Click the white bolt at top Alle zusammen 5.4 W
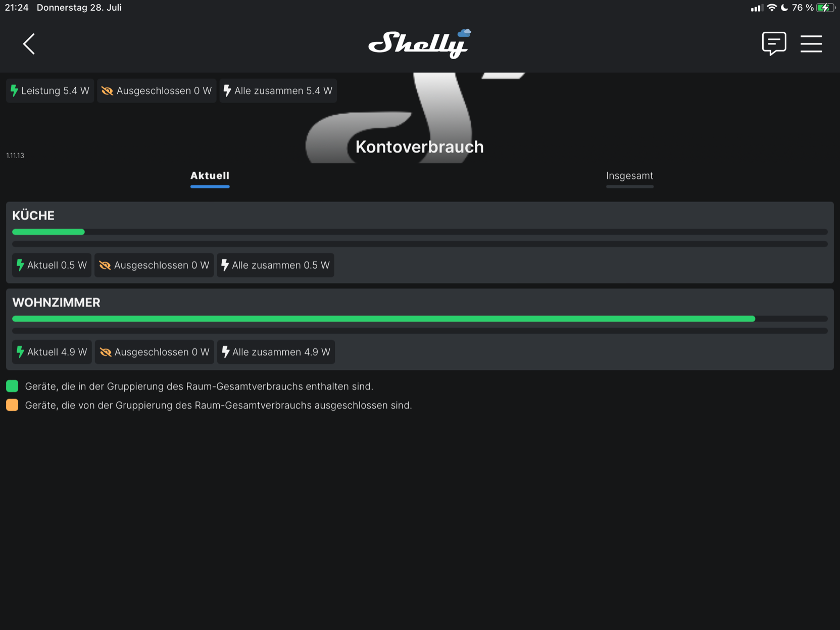 (227, 91)
